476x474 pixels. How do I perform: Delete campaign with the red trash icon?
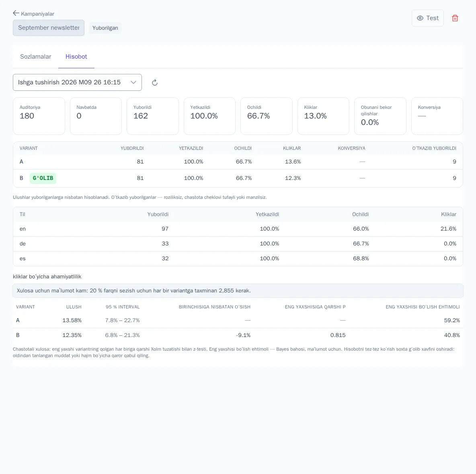(455, 18)
